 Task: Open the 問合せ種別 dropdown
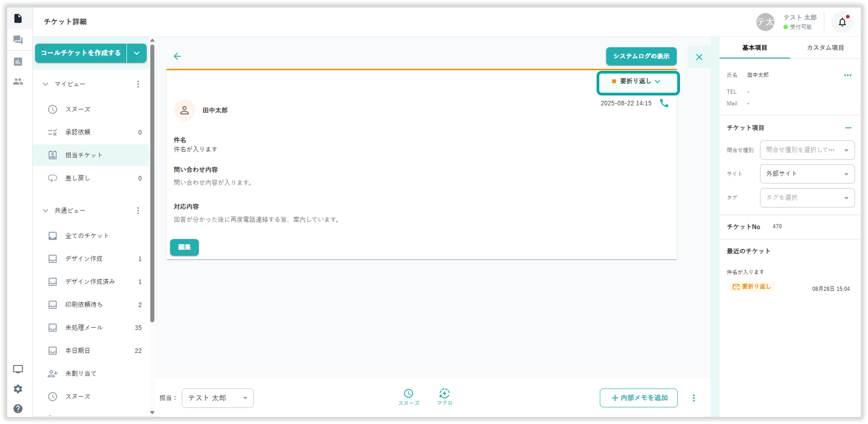[807, 150]
